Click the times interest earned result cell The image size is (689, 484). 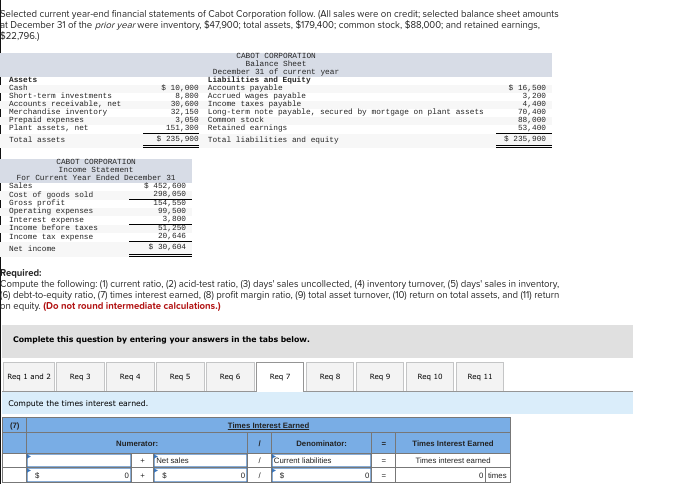point(441,475)
